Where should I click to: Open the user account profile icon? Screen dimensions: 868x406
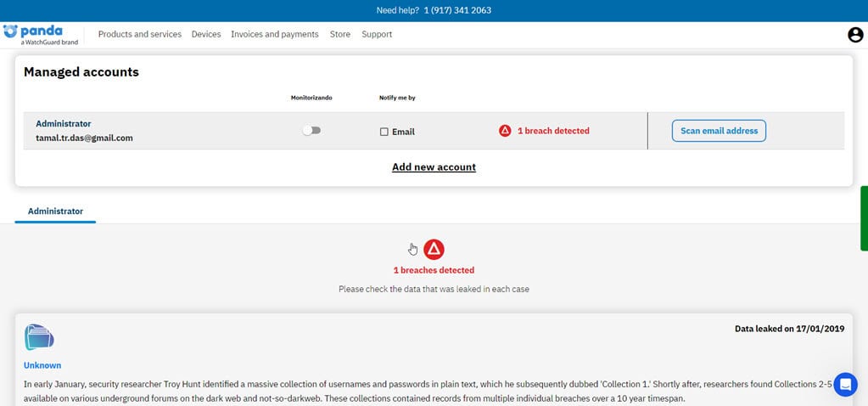tap(855, 35)
